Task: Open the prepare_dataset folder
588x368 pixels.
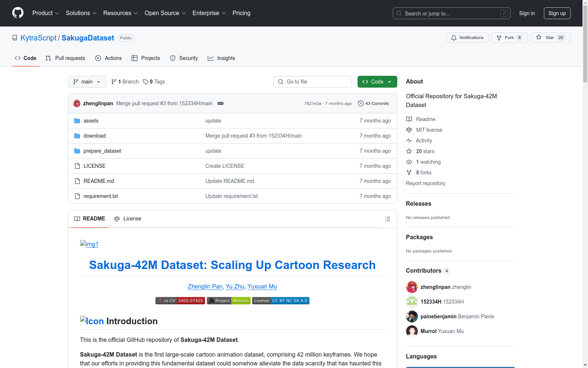Action: pyautogui.click(x=102, y=151)
